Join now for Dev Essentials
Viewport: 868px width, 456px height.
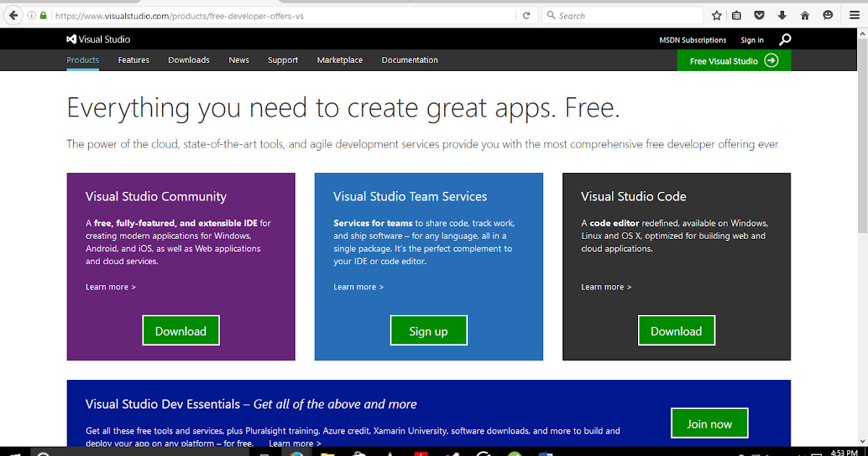pos(710,423)
